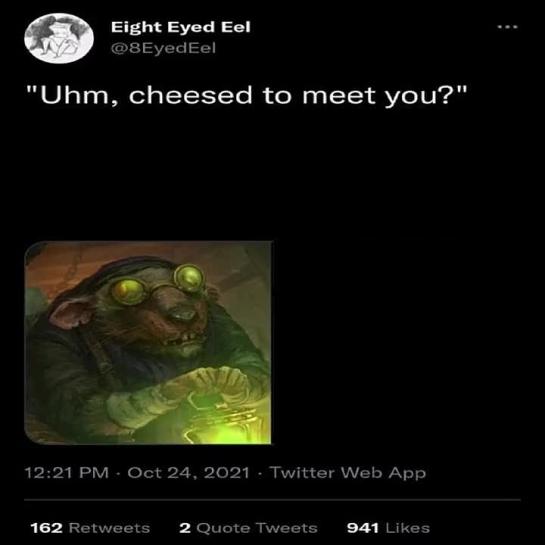Open the Twitter Web App source link

[x=348, y=473]
